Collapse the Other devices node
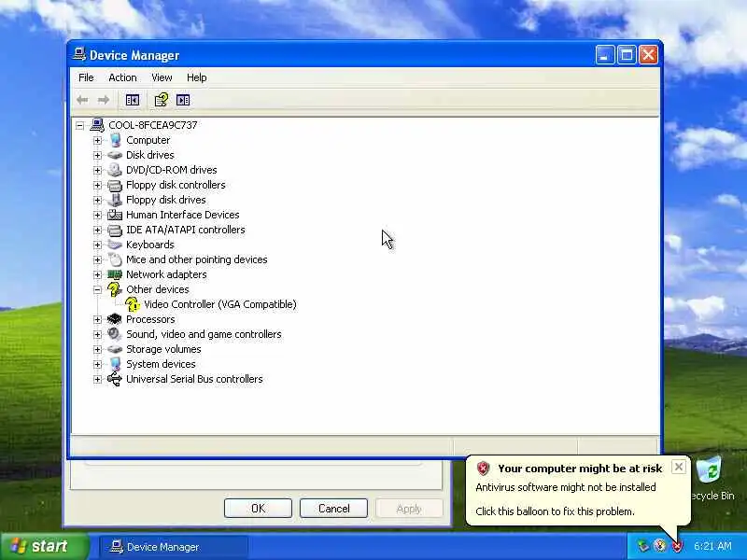 [x=97, y=289]
